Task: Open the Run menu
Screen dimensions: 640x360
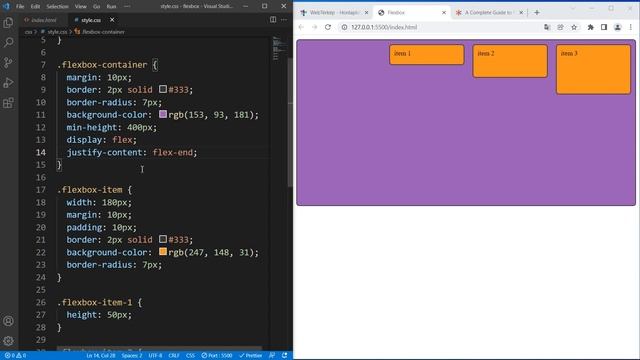Action: 111,7
